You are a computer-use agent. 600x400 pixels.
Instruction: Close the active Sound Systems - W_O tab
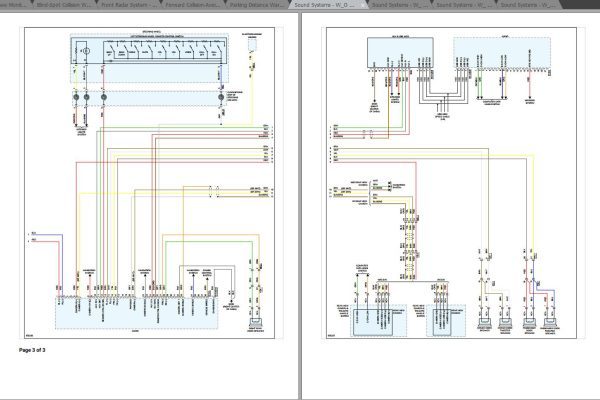(363, 5)
